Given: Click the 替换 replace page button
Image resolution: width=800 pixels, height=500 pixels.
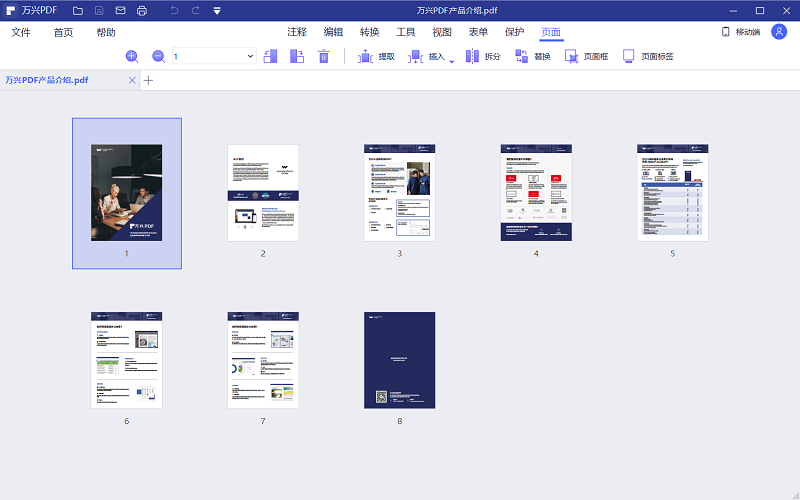Looking at the screenshot, I should pyautogui.click(x=533, y=57).
